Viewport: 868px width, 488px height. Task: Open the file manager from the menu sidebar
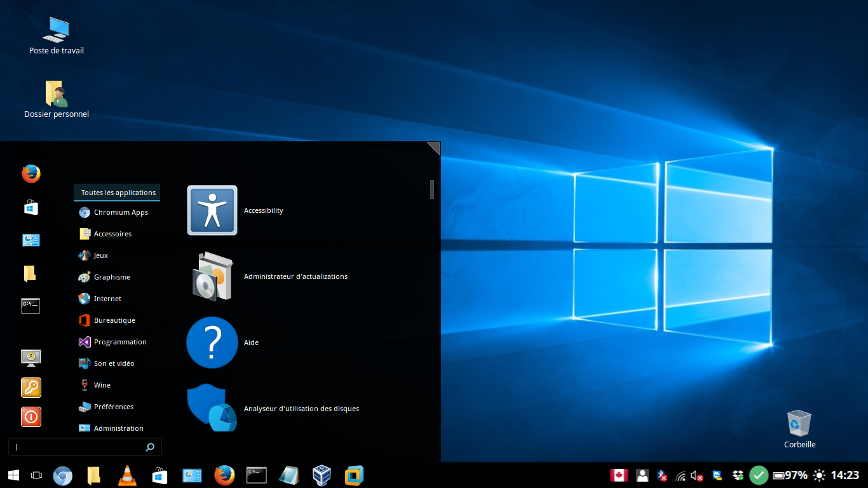click(x=31, y=273)
